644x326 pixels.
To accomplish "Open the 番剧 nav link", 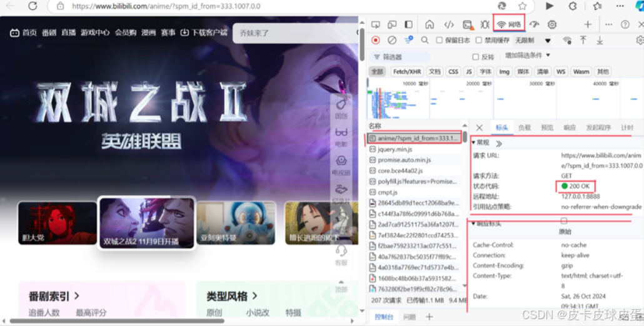I will click(49, 33).
